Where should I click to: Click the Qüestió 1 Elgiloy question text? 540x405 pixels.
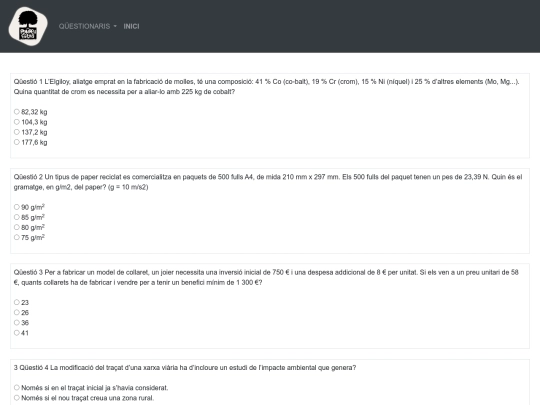click(267, 87)
